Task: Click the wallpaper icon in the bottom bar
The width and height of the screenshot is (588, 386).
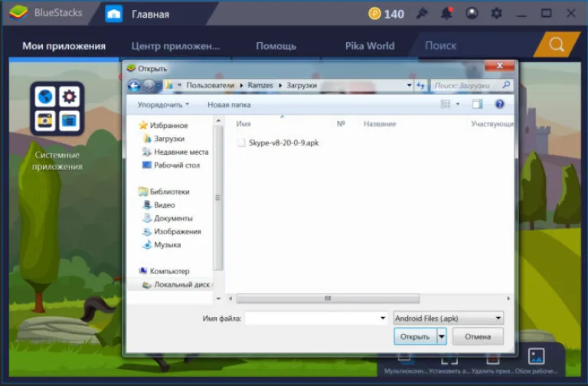Action: [x=536, y=357]
